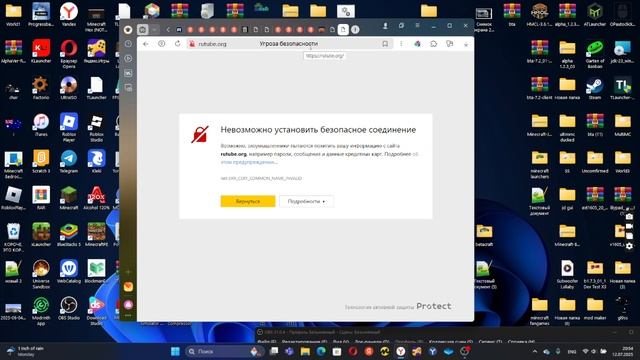
Task: Open File Explorer from taskbar
Action: pos(305,351)
